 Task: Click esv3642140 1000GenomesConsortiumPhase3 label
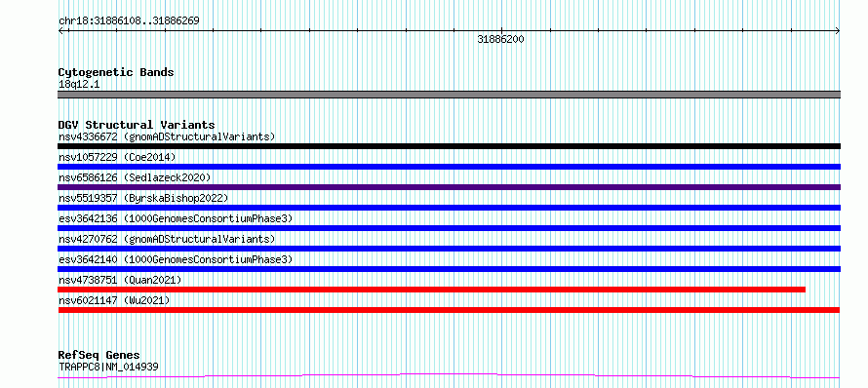click(176, 259)
